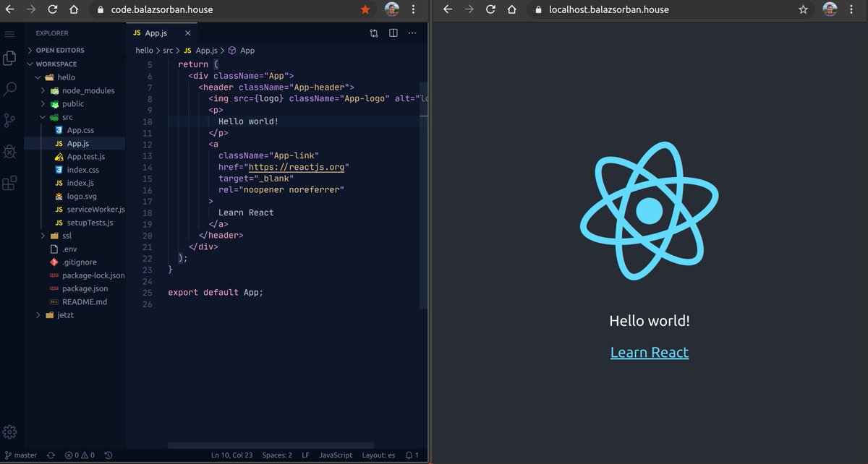Click the home icon in the localhost browser
The image size is (868, 464).
click(512, 9)
